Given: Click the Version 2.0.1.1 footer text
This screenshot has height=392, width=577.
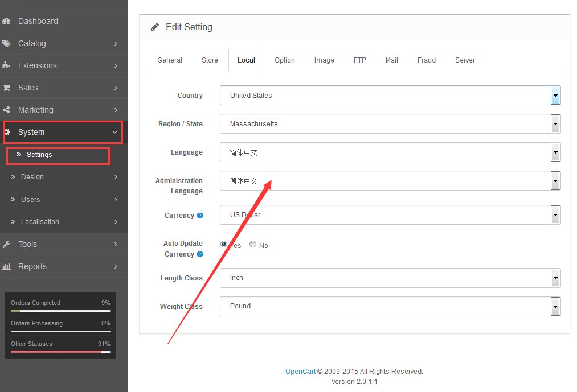Looking at the screenshot, I should click(354, 382).
